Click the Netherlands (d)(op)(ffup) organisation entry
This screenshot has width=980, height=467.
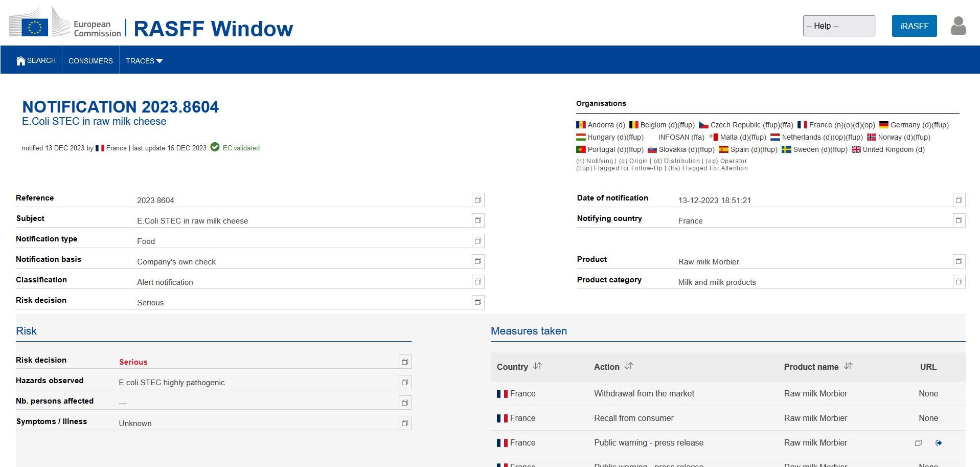816,137
